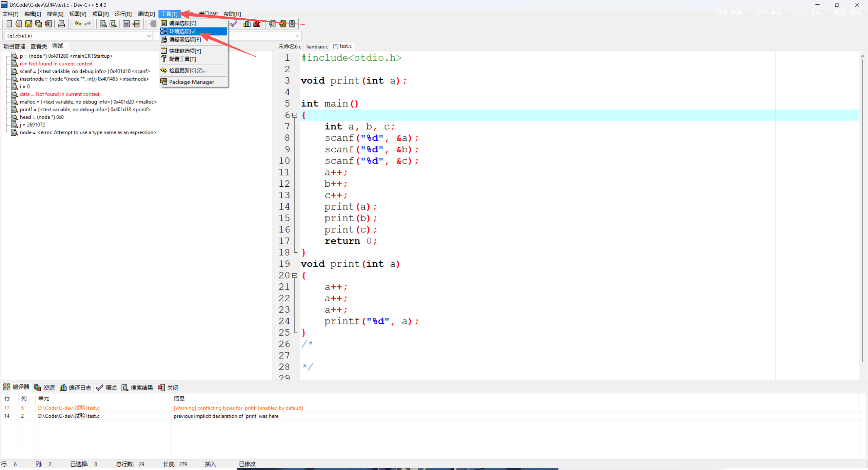Collapse the main function fold at line 6
Screen dimensions: 868x470
click(295, 115)
